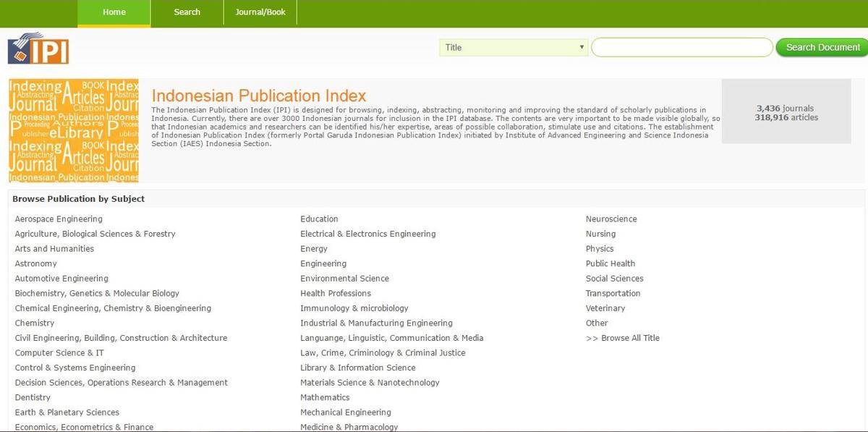Open the standalone Chemistry subject link

point(35,323)
